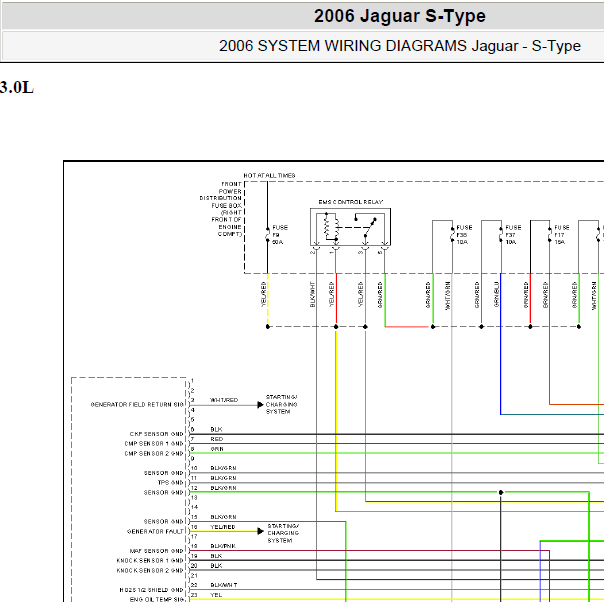Click the 'CMP SENSOR 1 GND' label
The height and width of the screenshot is (602, 604).
click(x=154, y=444)
